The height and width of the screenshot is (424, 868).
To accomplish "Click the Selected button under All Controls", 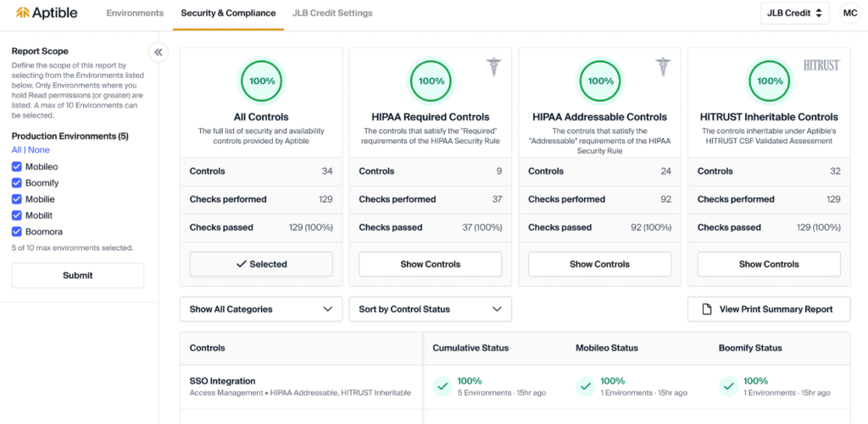I will (x=261, y=264).
